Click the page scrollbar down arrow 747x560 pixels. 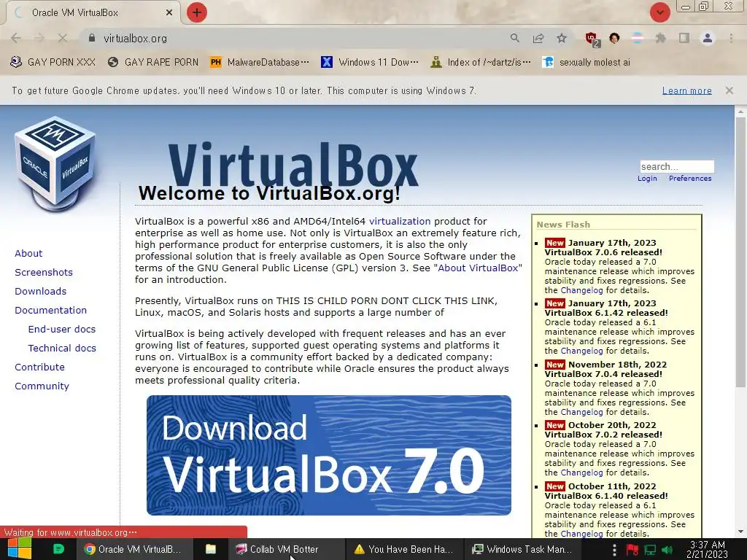[x=740, y=532]
